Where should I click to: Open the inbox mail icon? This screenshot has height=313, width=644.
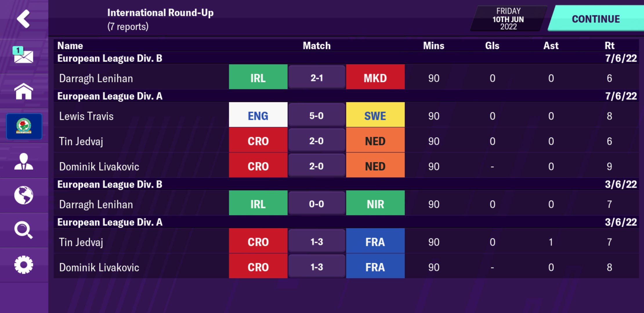23,55
